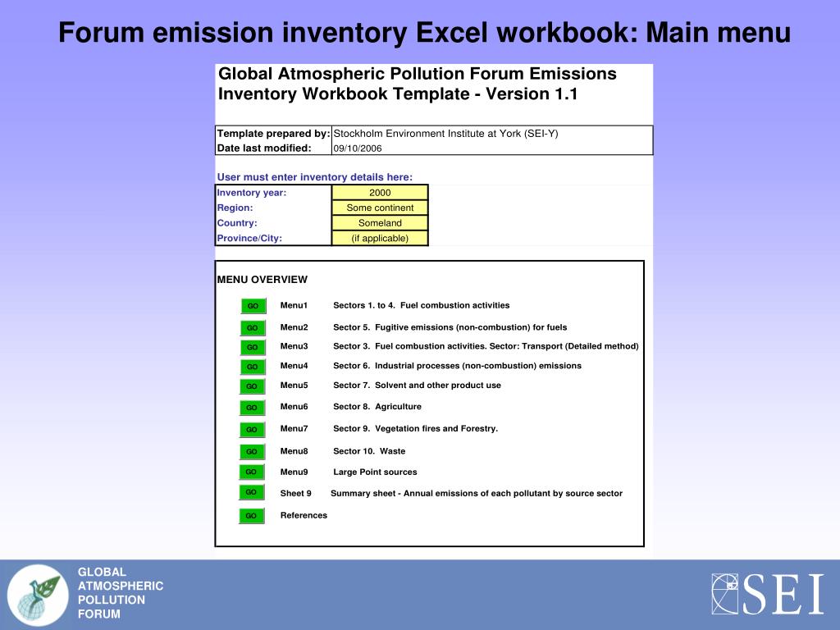Select the Province/City '(if applicable)' field
The height and width of the screenshot is (630, 840).
[x=380, y=239]
